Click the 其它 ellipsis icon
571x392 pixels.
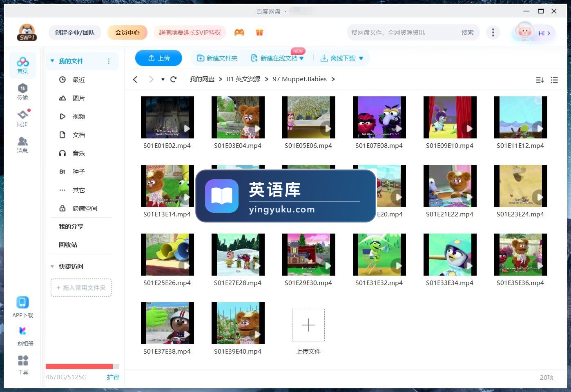[x=62, y=190]
